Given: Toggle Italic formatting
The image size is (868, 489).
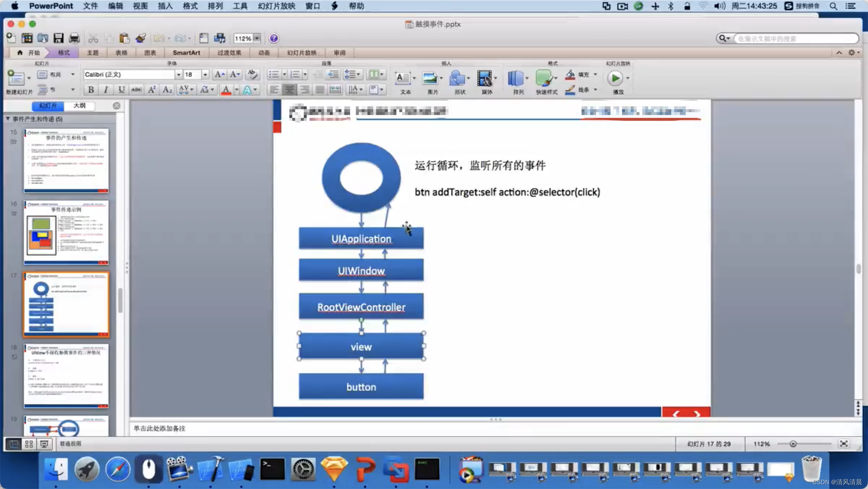Looking at the screenshot, I should click(106, 89).
